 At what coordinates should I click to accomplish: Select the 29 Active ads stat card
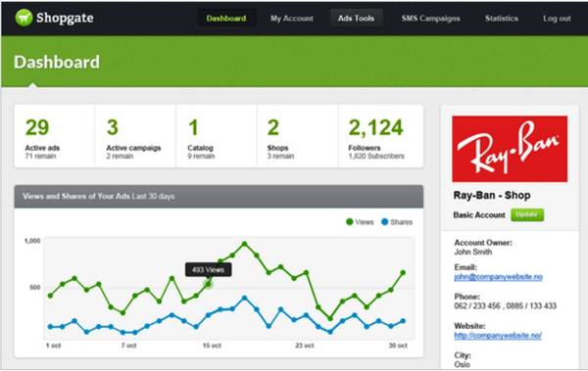click(x=54, y=136)
